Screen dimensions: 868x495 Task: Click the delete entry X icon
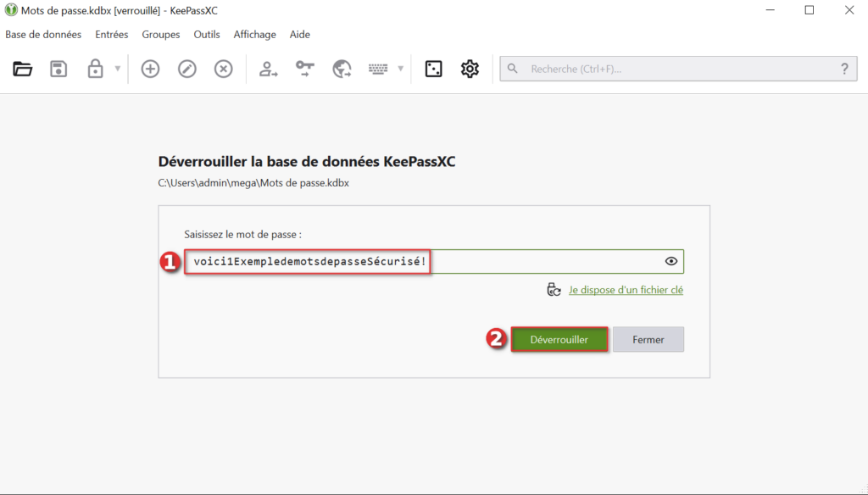coord(223,70)
